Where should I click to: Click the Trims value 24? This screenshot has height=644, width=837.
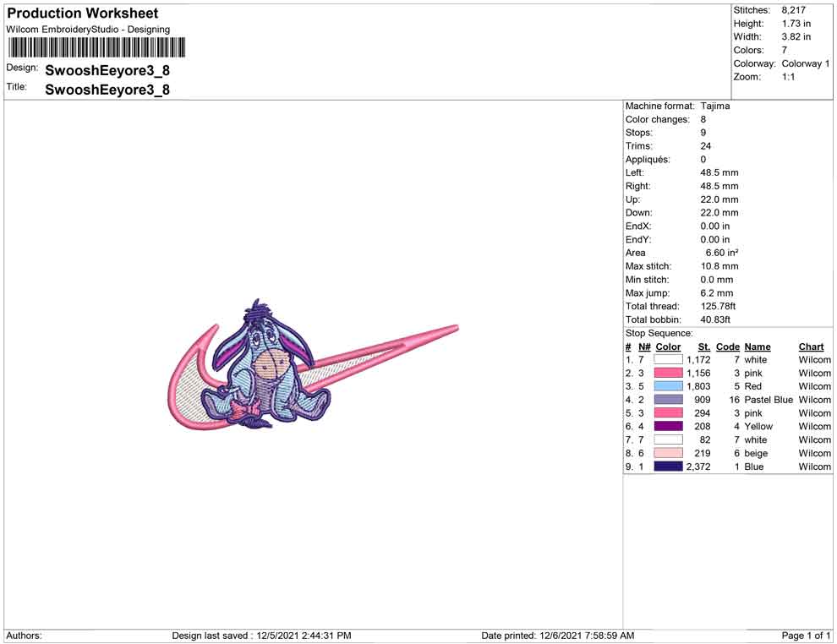[706, 145]
